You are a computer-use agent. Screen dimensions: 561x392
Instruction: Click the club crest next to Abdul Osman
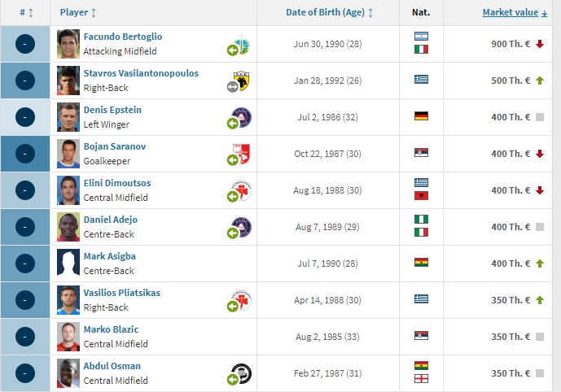242,373
